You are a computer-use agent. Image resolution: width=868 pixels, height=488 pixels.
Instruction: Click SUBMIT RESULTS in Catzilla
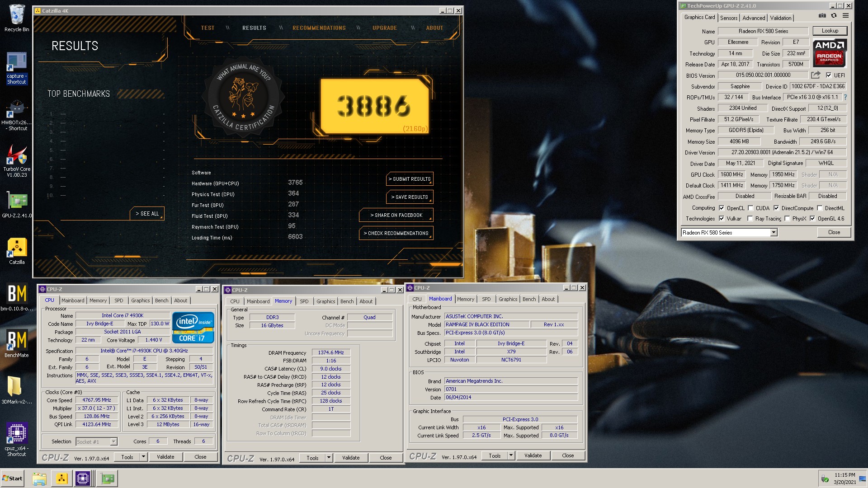[x=410, y=179]
